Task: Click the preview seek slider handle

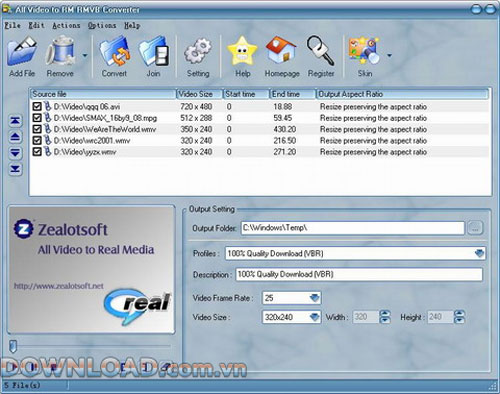Action: pos(13,346)
